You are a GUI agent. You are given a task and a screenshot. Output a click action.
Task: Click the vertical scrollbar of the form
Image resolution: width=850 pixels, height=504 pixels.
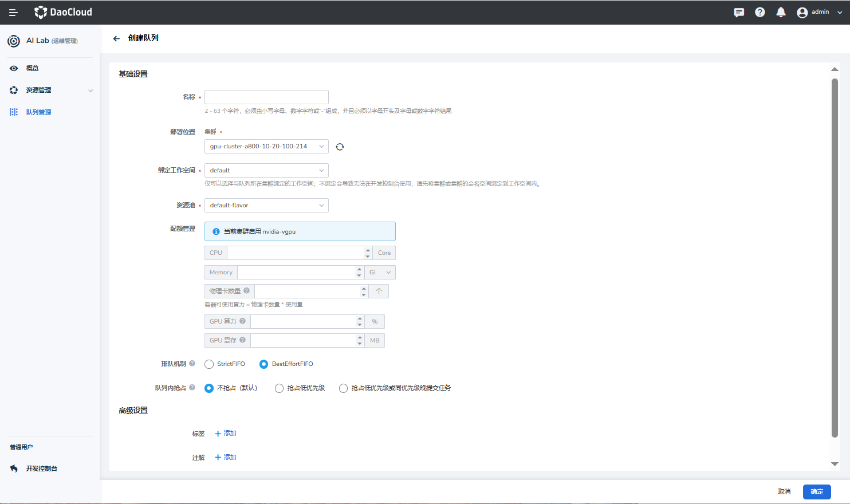point(835,258)
